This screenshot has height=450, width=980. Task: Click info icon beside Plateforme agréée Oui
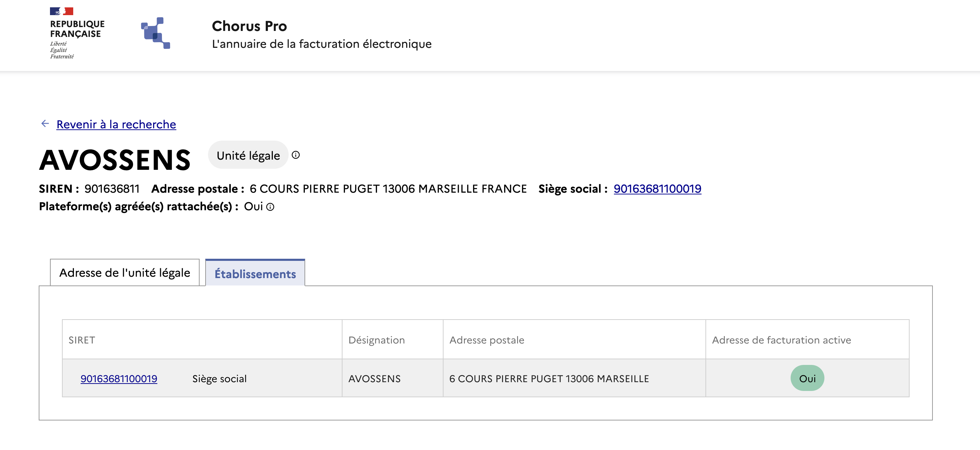[270, 207]
